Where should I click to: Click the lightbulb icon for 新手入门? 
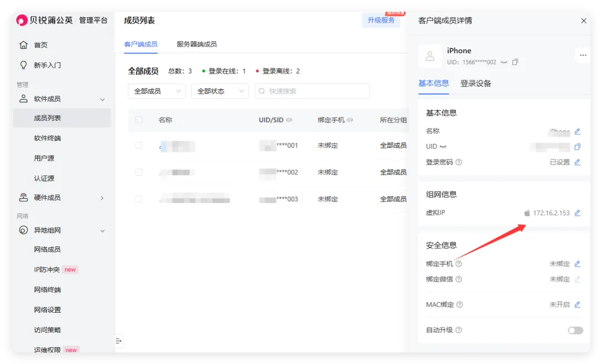pyautogui.click(x=23, y=65)
